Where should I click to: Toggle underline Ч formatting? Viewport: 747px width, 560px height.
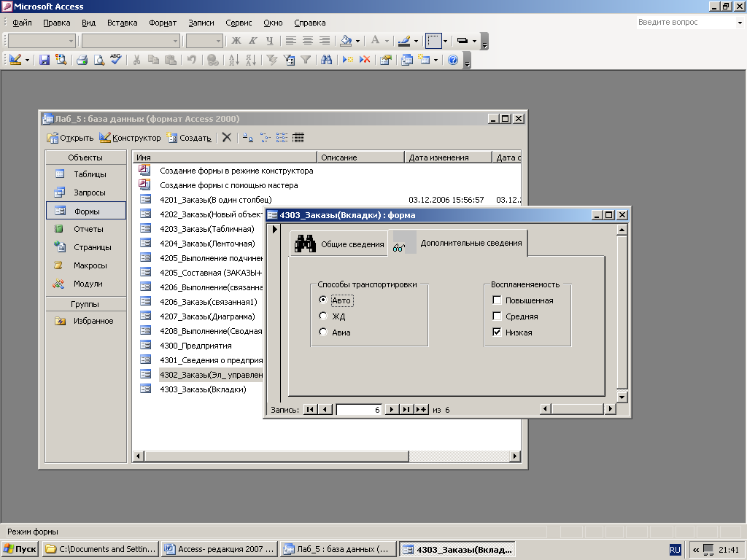(x=270, y=41)
